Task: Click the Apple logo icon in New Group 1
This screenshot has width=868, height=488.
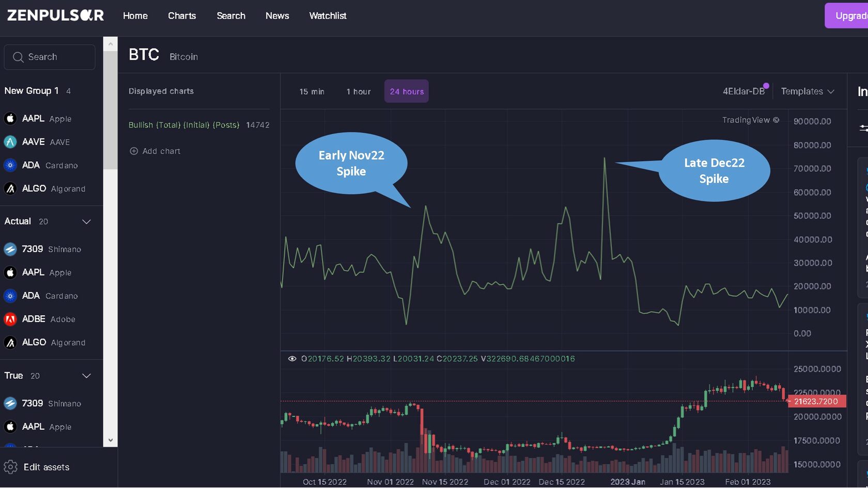Action: (10, 118)
